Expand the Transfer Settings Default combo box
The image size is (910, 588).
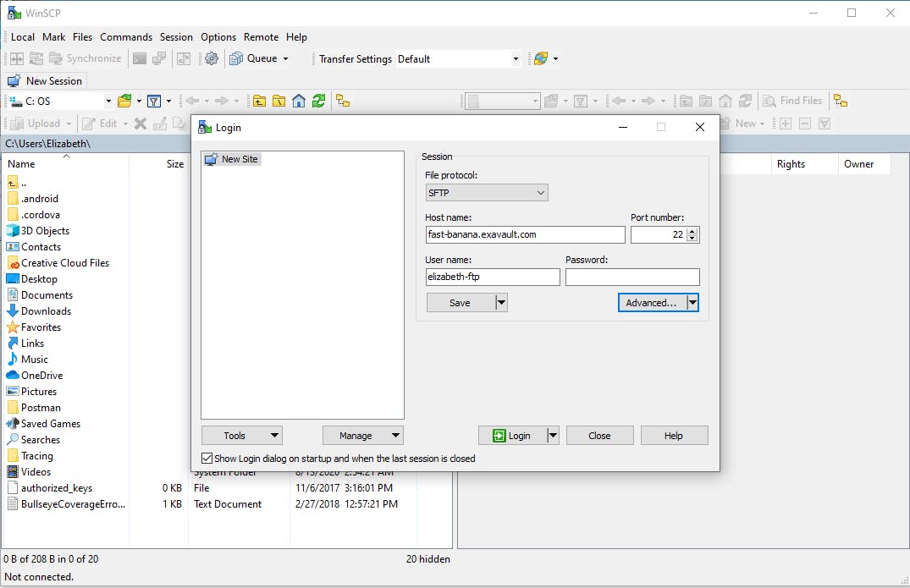515,58
